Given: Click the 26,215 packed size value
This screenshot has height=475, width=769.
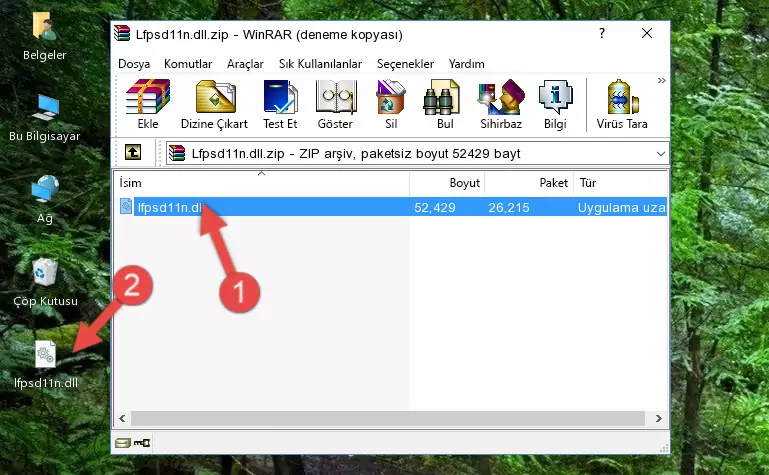Looking at the screenshot, I should click(x=509, y=207).
